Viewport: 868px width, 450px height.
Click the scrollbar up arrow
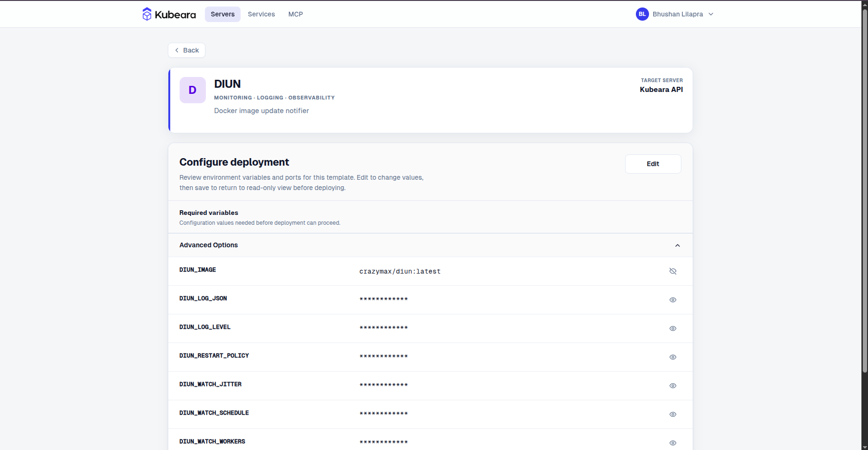click(865, 4)
